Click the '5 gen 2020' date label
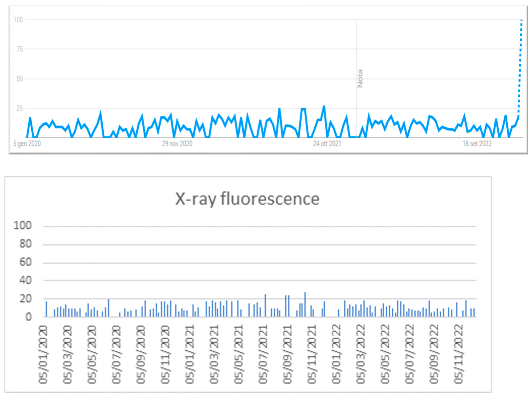Screen dimensions: 532x398 click(27, 144)
